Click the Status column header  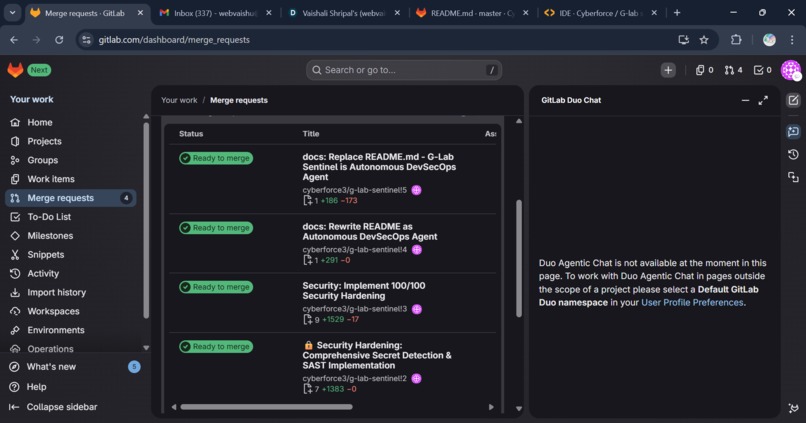(x=191, y=134)
